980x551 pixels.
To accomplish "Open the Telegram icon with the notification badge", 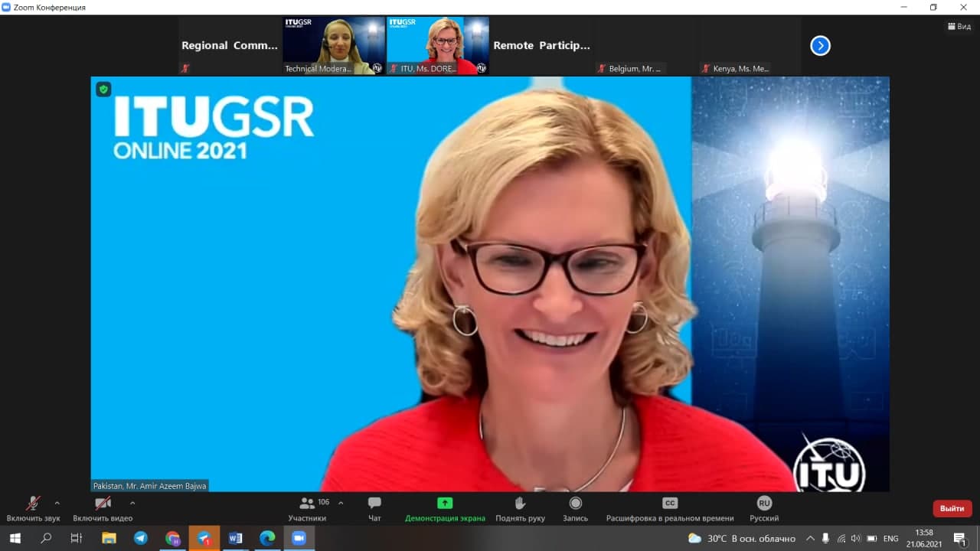I will tap(204, 538).
